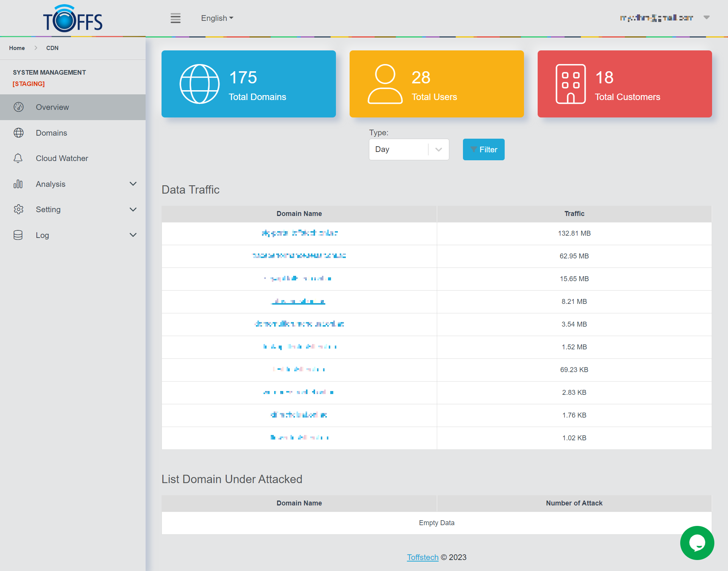Open the Toffstech footer link
Screen dimensions: 728x571
pos(422,557)
